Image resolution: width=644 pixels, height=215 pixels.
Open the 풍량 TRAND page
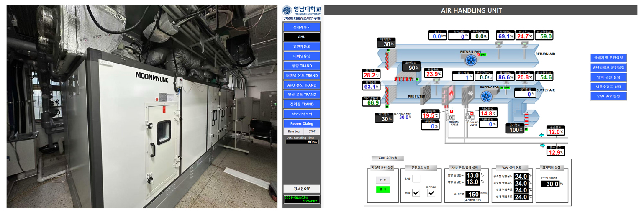(x=302, y=66)
